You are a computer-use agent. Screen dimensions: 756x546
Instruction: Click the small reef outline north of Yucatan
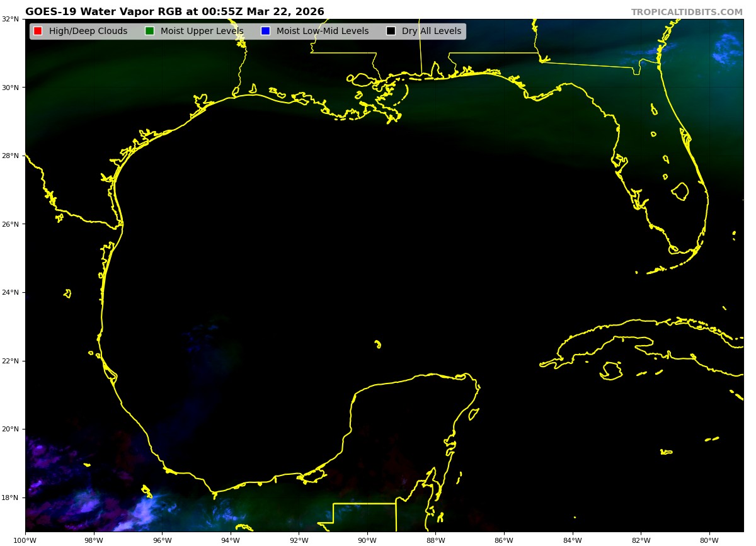point(377,344)
